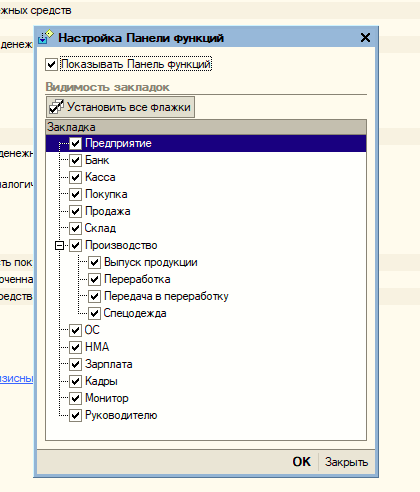Viewport: 420px width, 492px height.
Task: Select the Продажа row label
Action: [x=108, y=211]
